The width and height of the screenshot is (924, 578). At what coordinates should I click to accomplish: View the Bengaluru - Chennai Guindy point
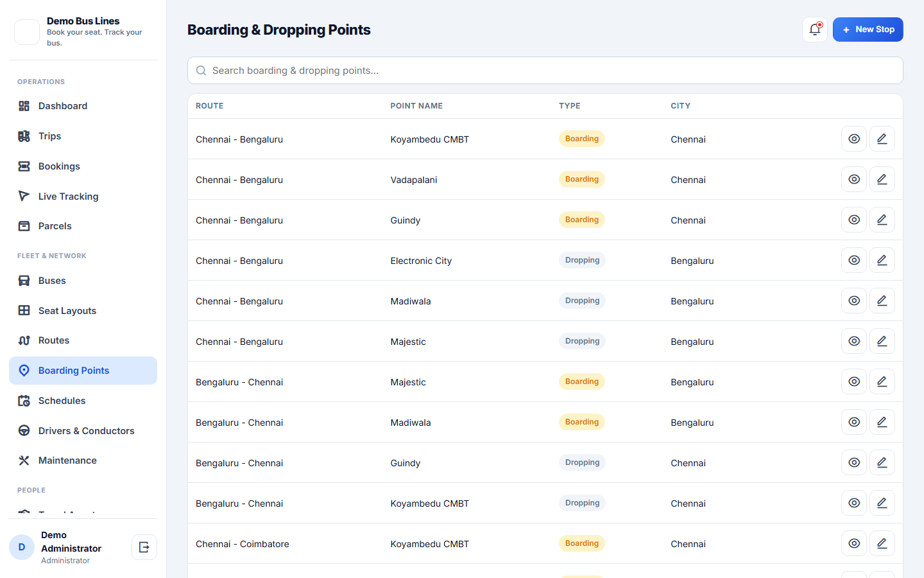(x=854, y=462)
